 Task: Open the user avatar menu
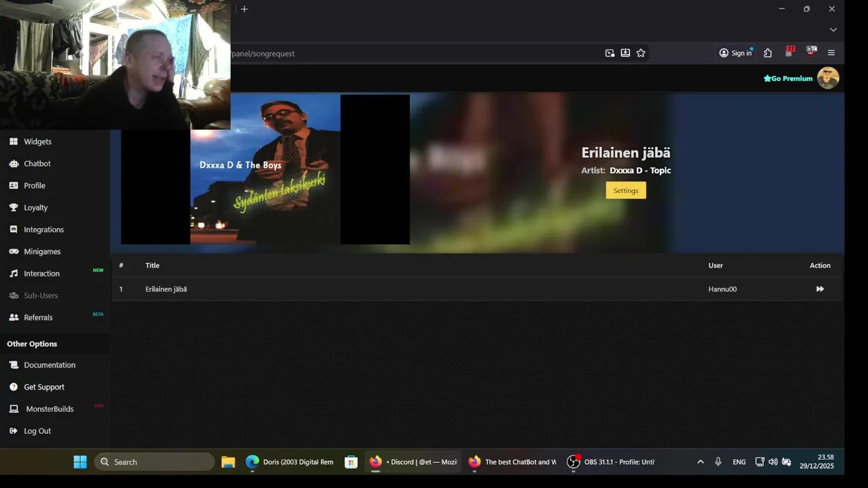tap(828, 78)
